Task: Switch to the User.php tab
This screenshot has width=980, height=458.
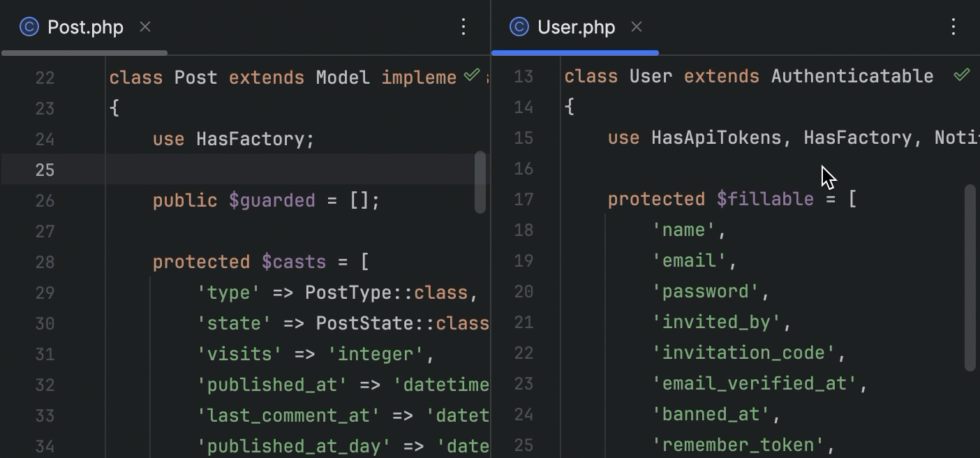Action: (x=575, y=27)
